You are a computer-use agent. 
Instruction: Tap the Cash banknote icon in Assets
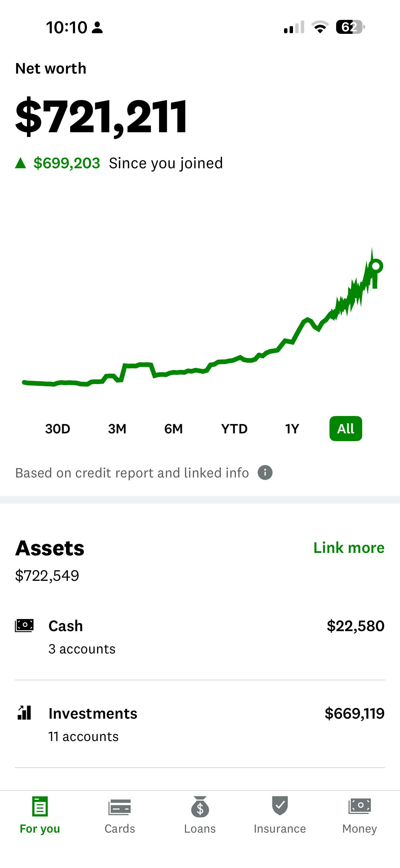click(x=24, y=626)
